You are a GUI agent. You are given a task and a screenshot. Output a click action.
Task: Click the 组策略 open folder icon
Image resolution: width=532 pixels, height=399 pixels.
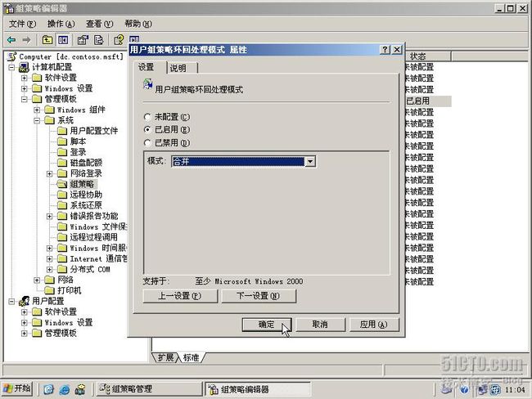coord(61,184)
